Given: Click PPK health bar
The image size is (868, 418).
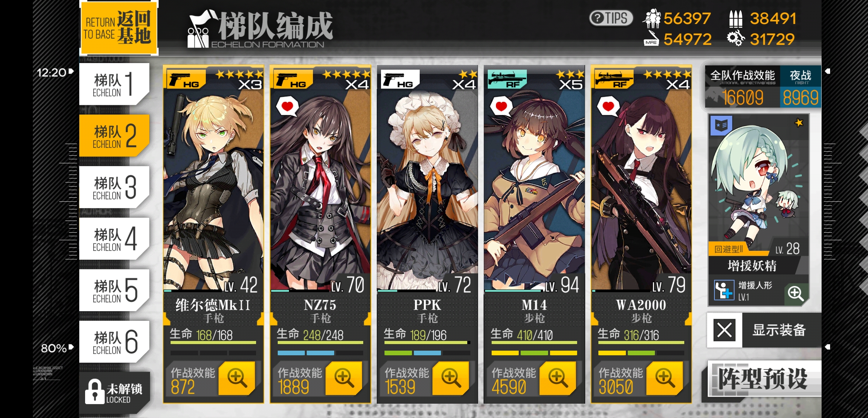Looking at the screenshot, I should [427, 343].
